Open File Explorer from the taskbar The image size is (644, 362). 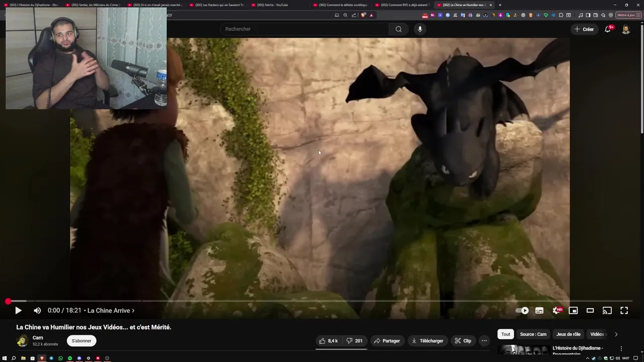(x=23, y=358)
